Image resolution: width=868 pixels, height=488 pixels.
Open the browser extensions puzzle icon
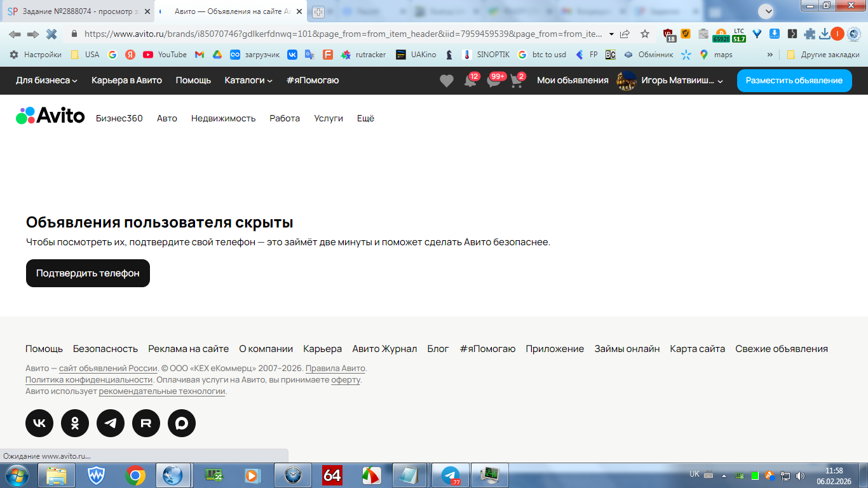pos(810,34)
